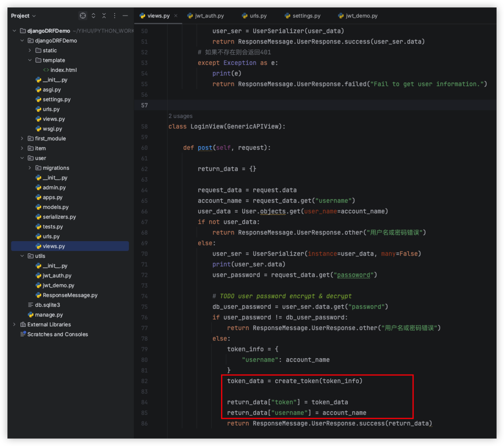Screen dimensions: 504x446
Task: Expand the External Libraries node
Action: (x=14, y=325)
